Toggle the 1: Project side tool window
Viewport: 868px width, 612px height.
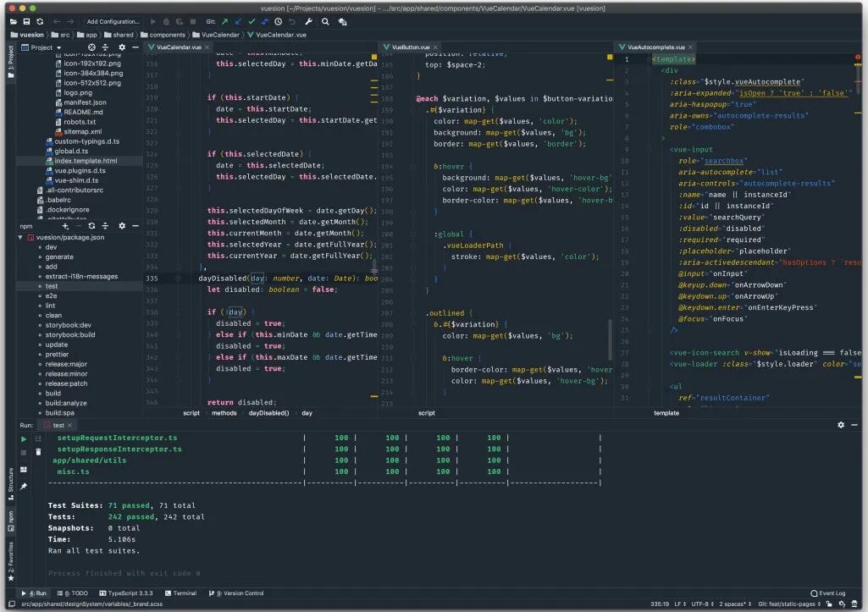[x=10, y=62]
